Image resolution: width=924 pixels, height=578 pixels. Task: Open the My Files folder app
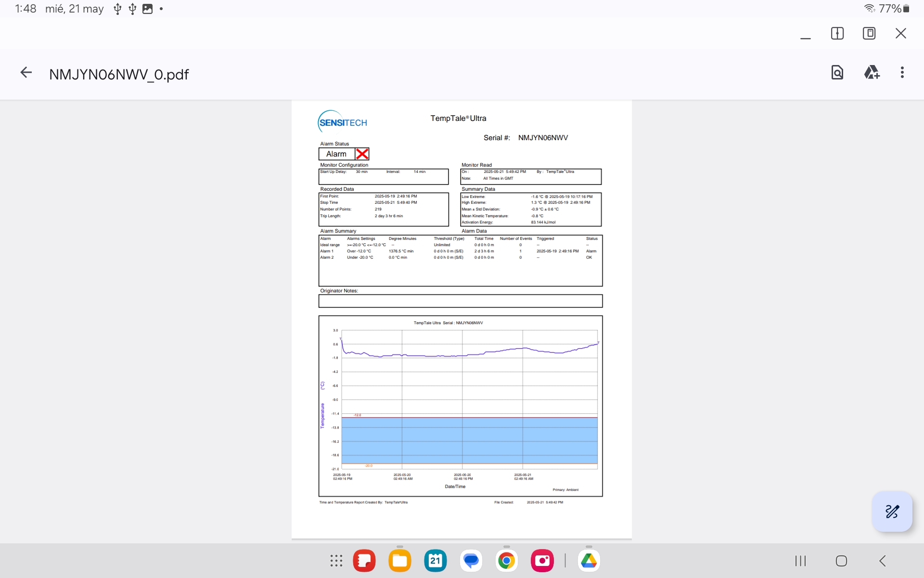point(400,561)
